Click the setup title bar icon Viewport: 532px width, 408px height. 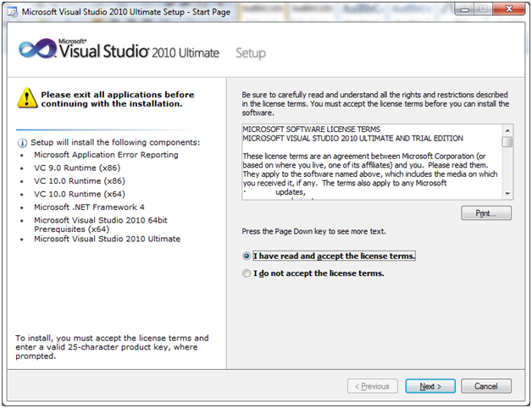13,12
